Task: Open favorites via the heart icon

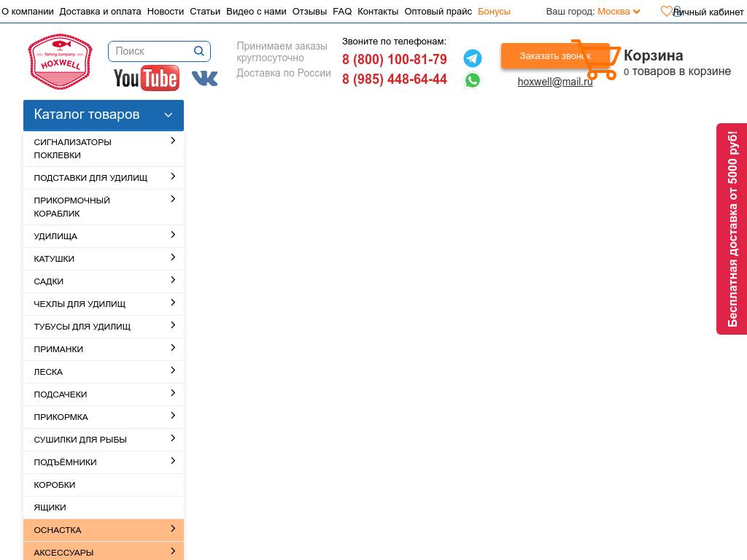Action: click(666, 12)
